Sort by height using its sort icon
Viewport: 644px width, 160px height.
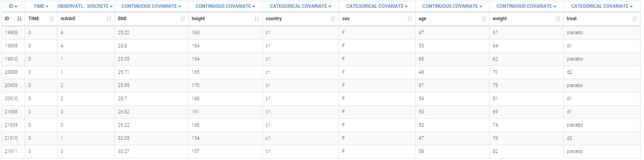[257, 19]
